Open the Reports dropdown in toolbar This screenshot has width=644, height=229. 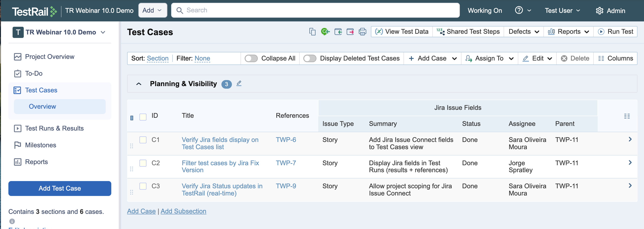click(x=568, y=31)
